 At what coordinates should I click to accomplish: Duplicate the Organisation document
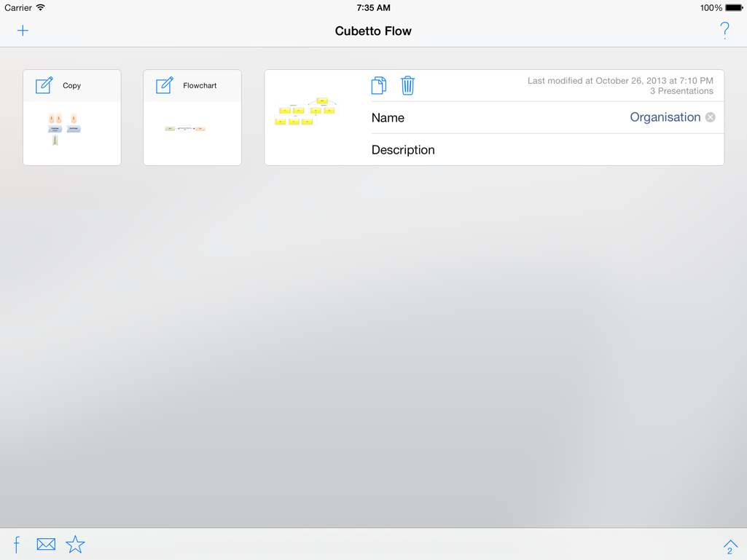(x=379, y=86)
